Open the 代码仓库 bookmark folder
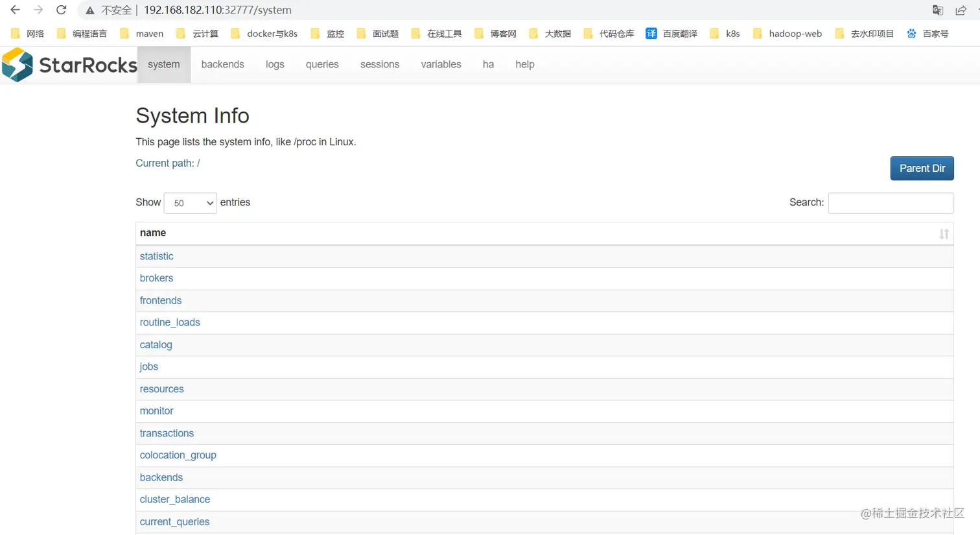This screenshot has height=535, width=980. pos(609,34)
